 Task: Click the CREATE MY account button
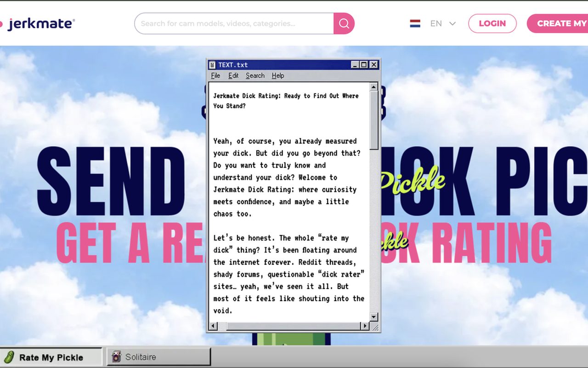[558, 23]
